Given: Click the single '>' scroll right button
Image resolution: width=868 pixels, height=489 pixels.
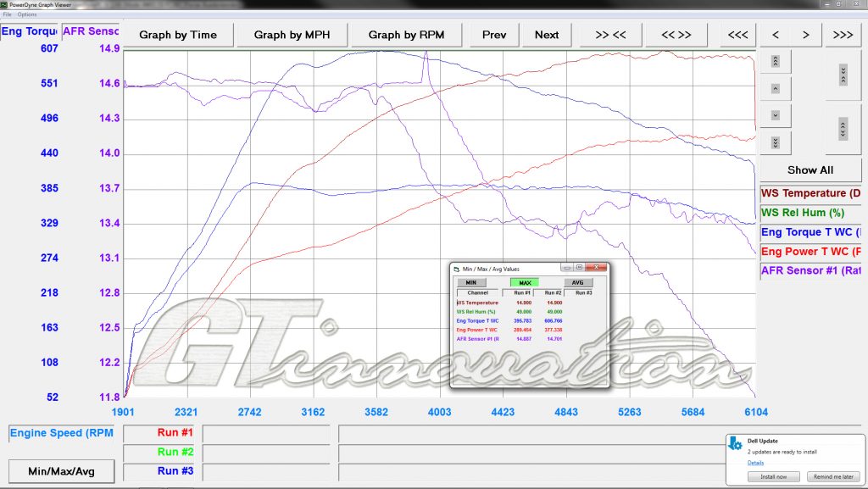Looking at the screenshot, I should (x=806, y=35).
